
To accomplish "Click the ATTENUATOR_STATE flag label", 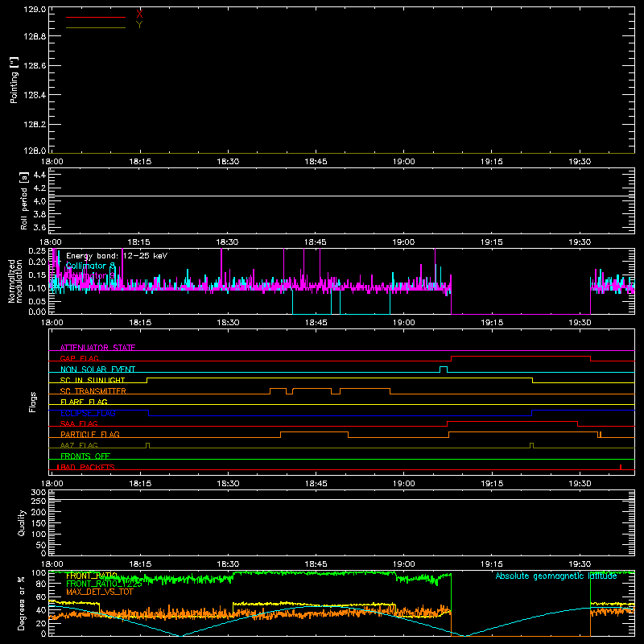I will pyautogui.click(x=97, y=348).
